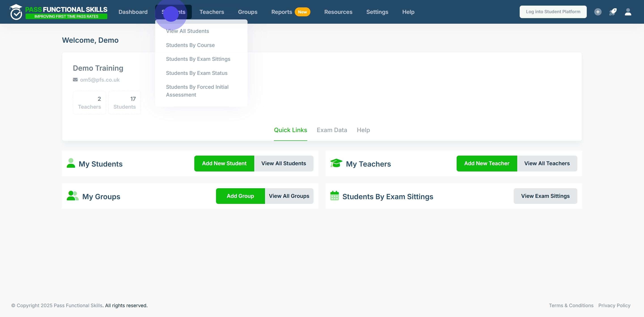Screen dimensions: 644x317
Task: Click the 17 Students stat card
Action: tap(125, 103)
